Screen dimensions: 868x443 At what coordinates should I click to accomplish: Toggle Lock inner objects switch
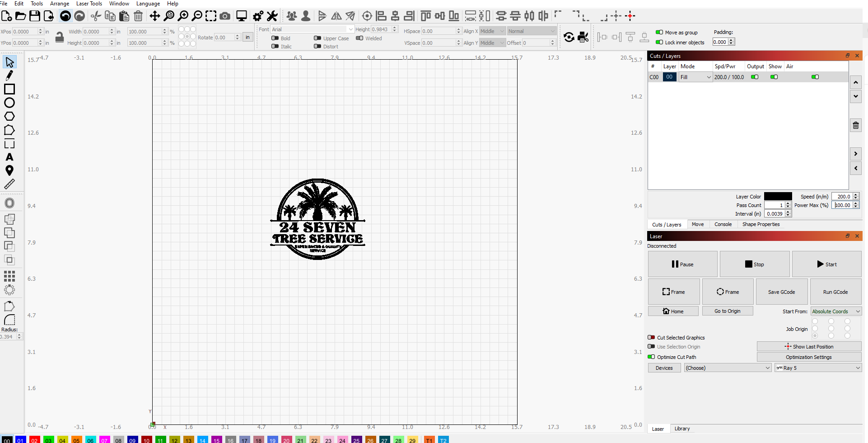click(x=659, y=42)
